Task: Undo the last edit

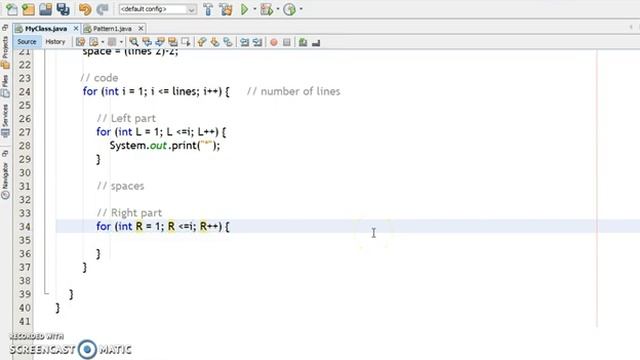Action: (x=85, y=9)
